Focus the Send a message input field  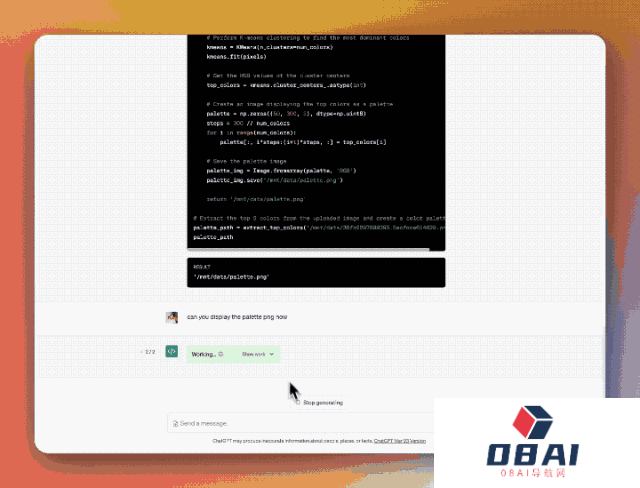pyautogui.click(x=300, y=424)
